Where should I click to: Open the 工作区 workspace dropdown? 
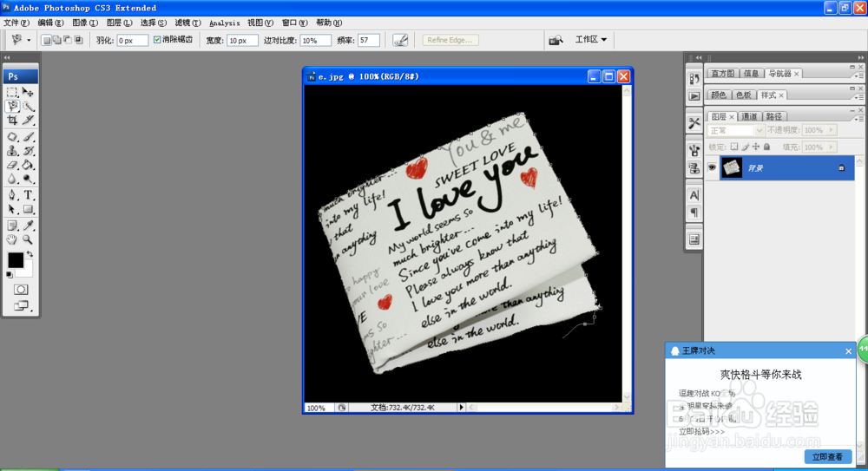[590, 39]
